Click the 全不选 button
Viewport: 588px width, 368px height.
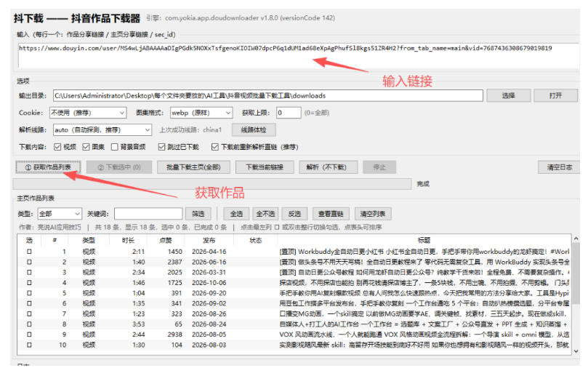coord(265,214)
